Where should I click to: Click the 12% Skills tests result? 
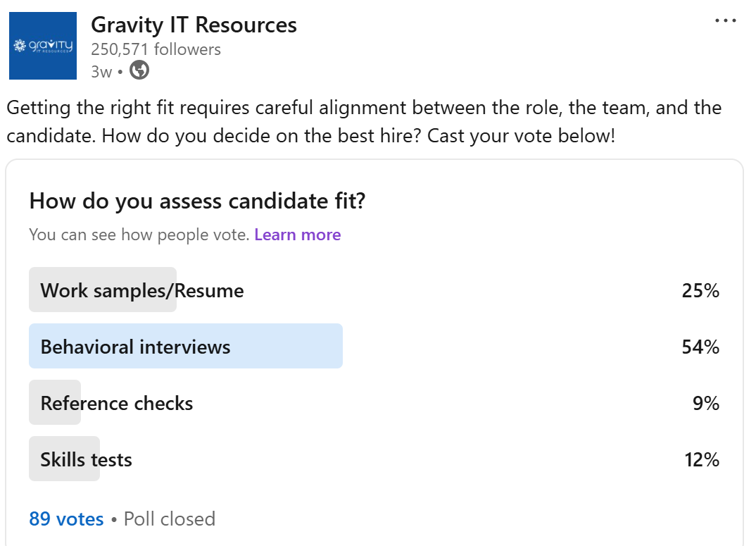[702, 459]
